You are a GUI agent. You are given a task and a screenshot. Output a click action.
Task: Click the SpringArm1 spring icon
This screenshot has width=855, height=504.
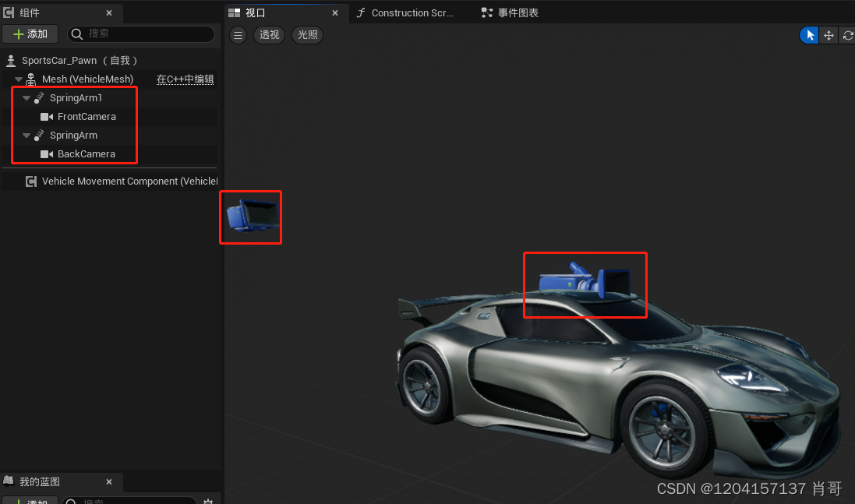click(39, 98)
